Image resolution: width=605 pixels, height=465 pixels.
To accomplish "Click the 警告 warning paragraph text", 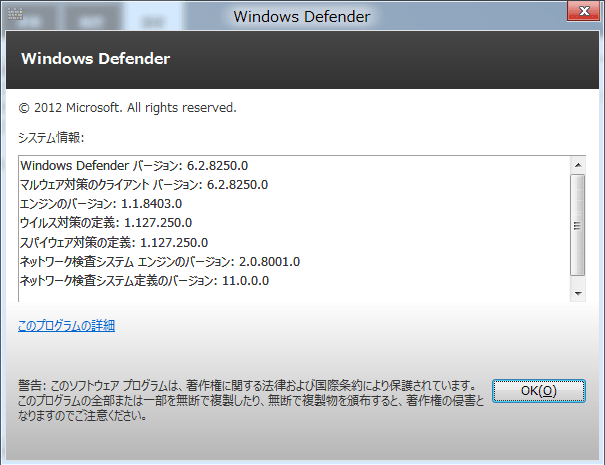I will pyautogui.click(x=251, y=401).
